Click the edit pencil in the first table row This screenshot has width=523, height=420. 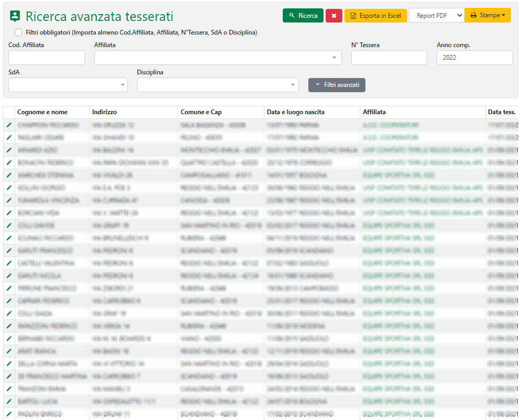click(x=9, y=125)
